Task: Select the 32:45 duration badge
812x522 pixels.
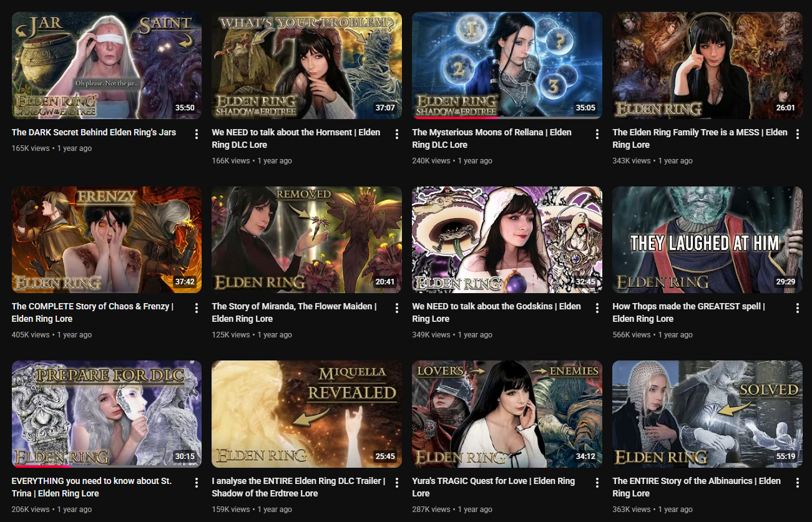Action: 585,282
